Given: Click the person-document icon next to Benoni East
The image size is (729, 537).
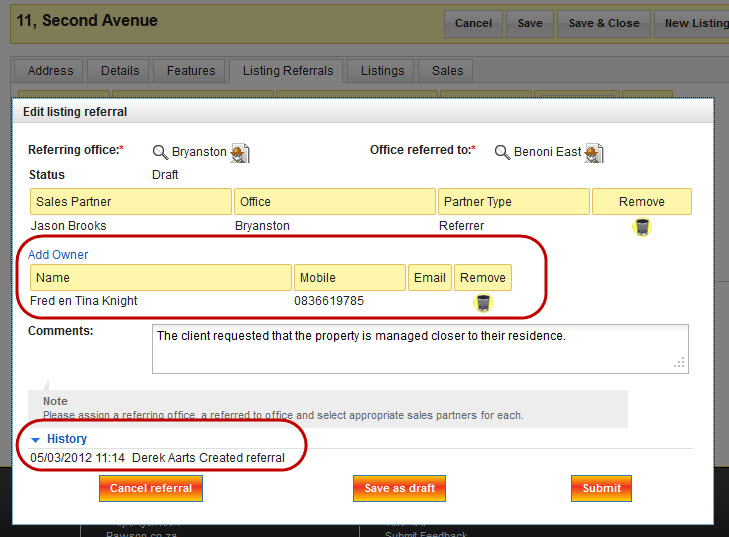Looking at the screenshot, I should click(x=594, y=152).
